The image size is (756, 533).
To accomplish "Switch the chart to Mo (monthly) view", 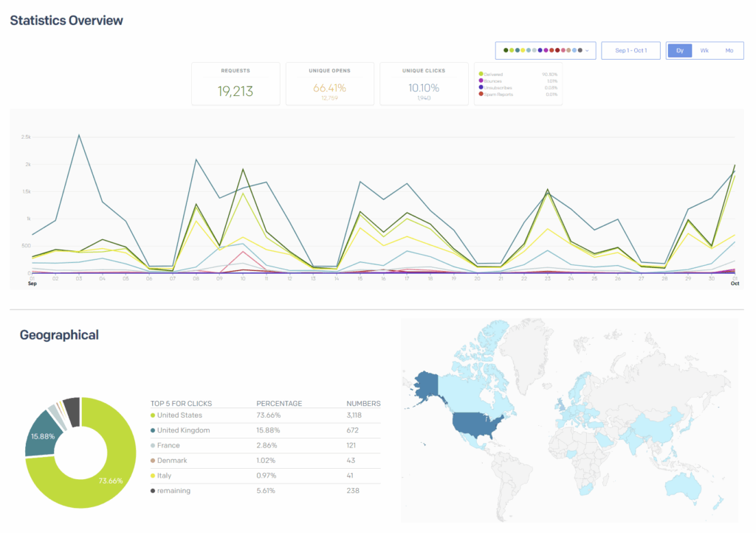I will 729,50.
